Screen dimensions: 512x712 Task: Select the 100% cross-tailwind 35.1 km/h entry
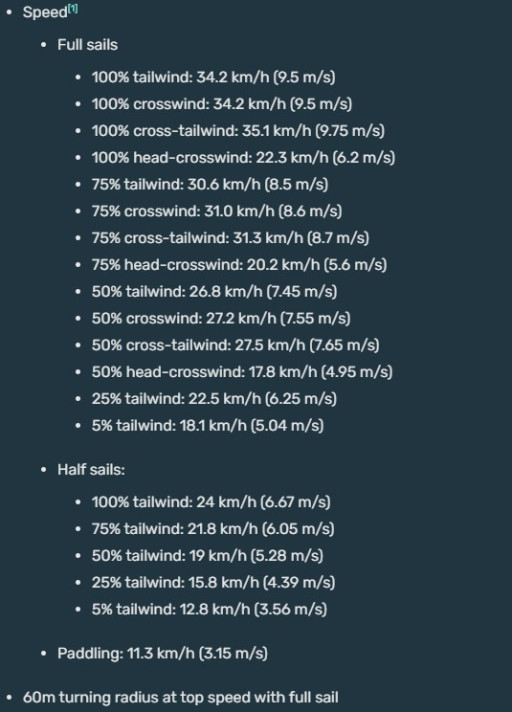(x=238, y=131)
